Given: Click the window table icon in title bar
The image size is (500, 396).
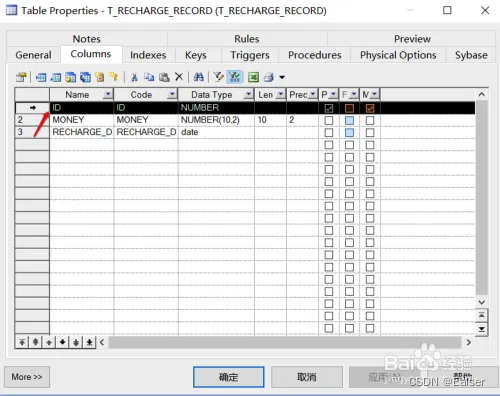Looking at the screenshot, I should pyautogui.click(x=11, y=10).
